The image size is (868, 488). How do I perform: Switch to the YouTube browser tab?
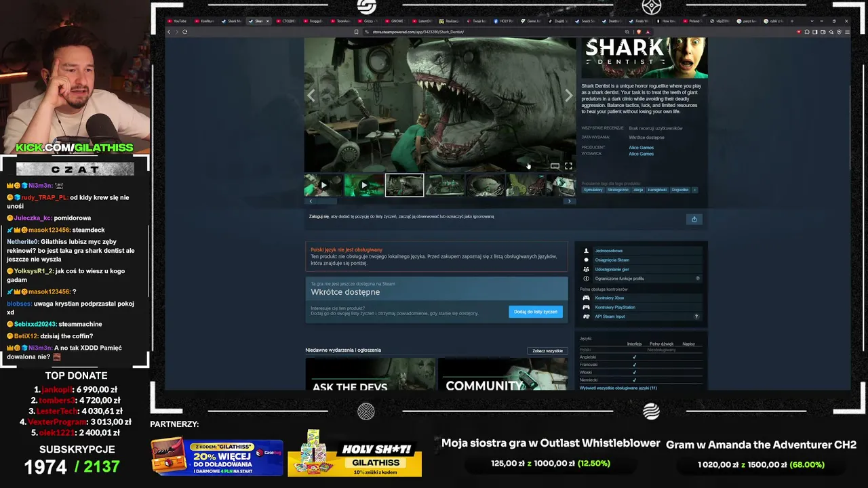coord(178,21)
